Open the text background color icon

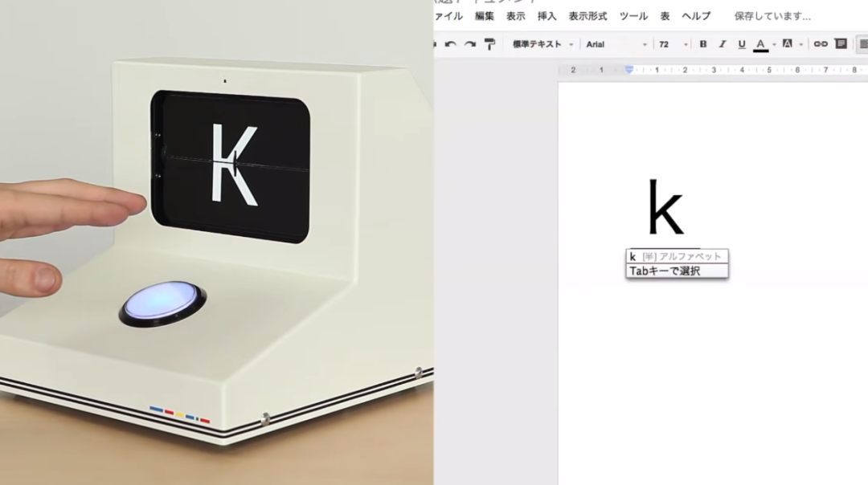coord(787,43)
